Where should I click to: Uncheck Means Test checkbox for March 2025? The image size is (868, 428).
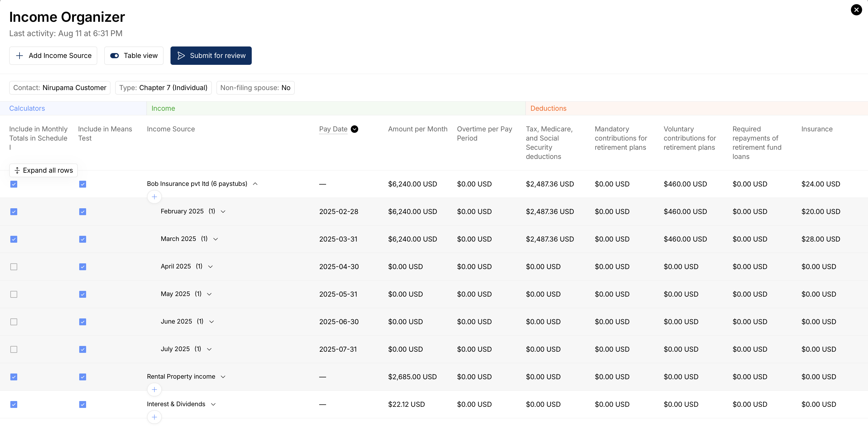[x=83, y=239]
